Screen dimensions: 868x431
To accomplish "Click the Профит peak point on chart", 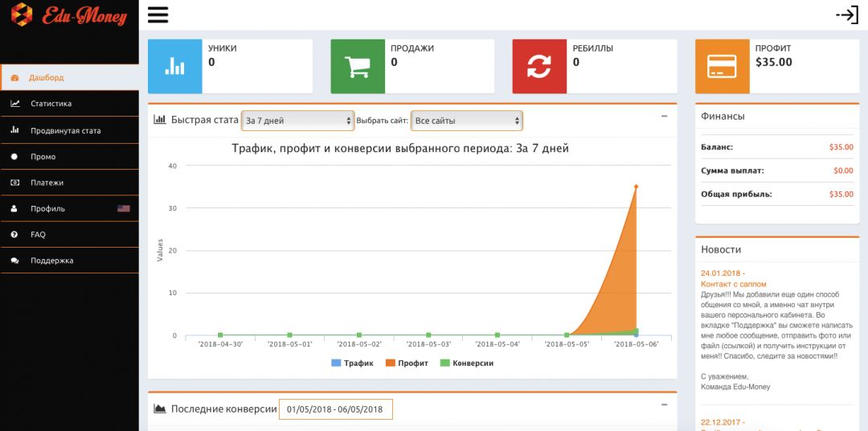I will tap(636, 187).
